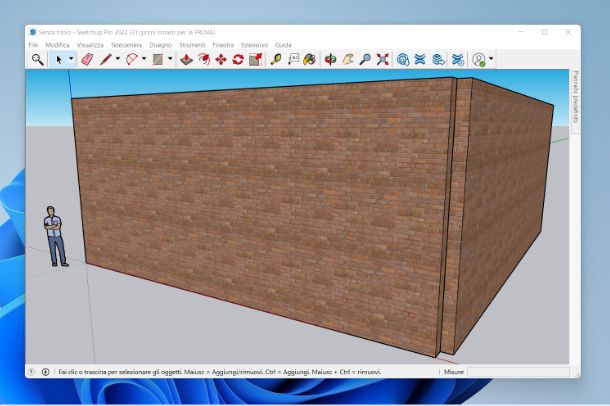This screenshot has width=610, height=406.
Task: Expand the Select tool dropdown arrow
Action: [71, 59]
